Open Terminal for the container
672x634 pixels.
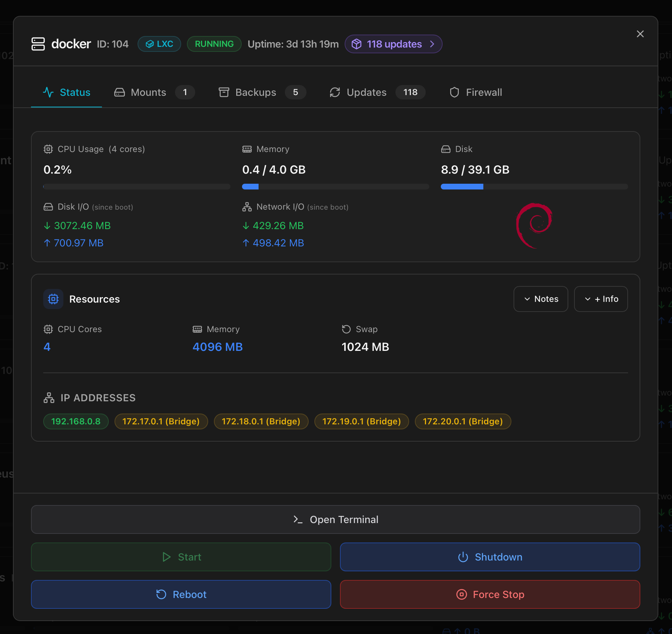(336, 519)
